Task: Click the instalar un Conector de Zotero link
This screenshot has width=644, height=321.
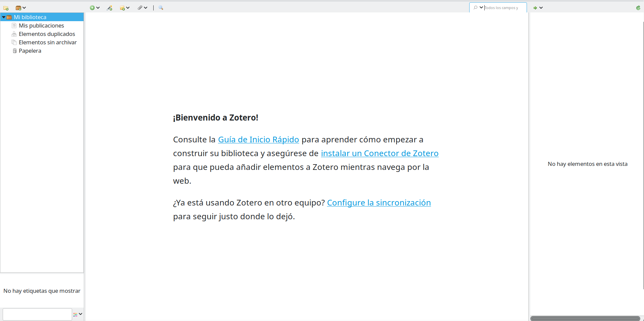Action: [x=379, y=153]
